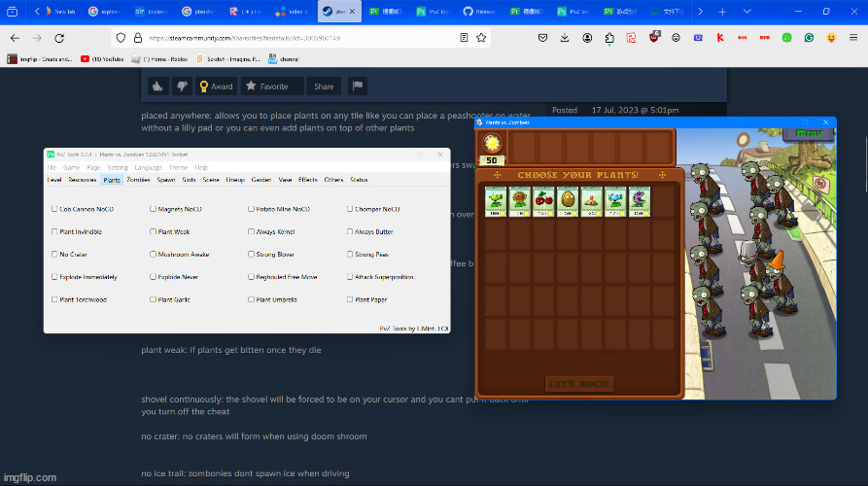Pick the Wall-nut seed packet
The image size is (868, 486).
pos(567,201)
